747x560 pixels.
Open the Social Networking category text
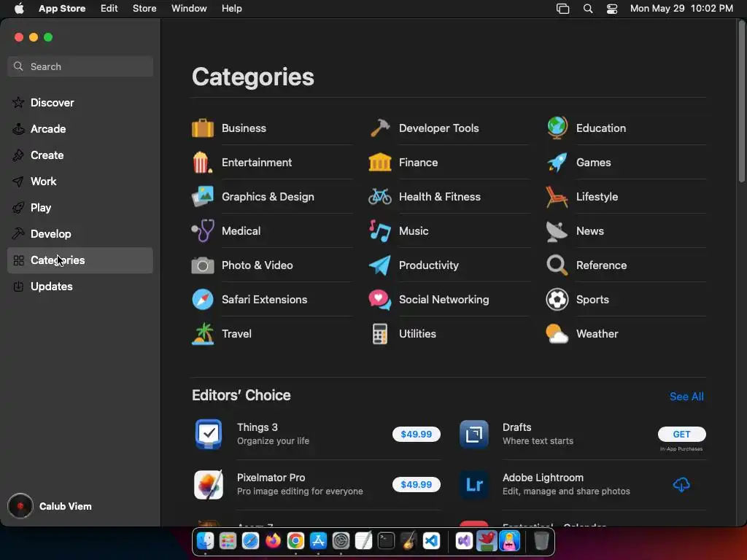coord(444,300)
